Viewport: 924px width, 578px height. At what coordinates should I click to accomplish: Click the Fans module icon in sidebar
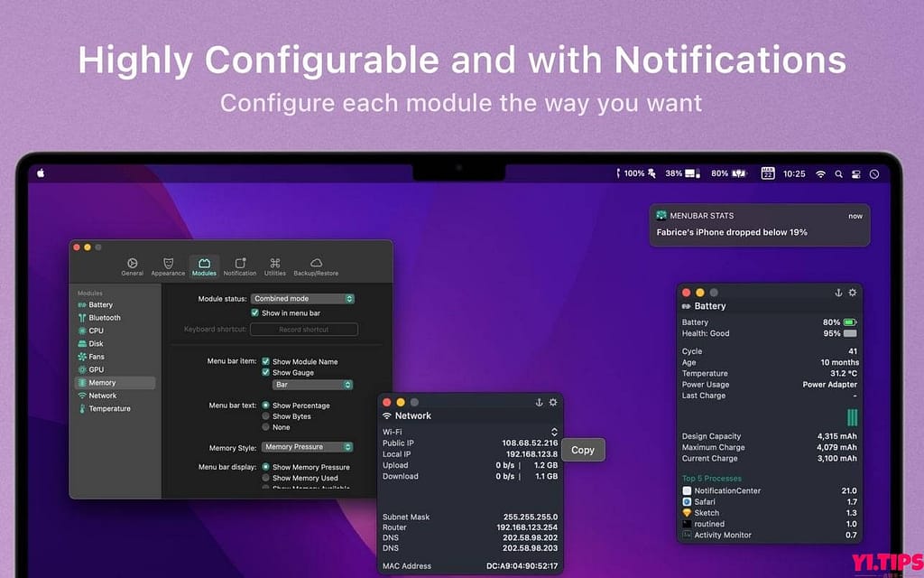pyautogui.click(x=82, y=357)
